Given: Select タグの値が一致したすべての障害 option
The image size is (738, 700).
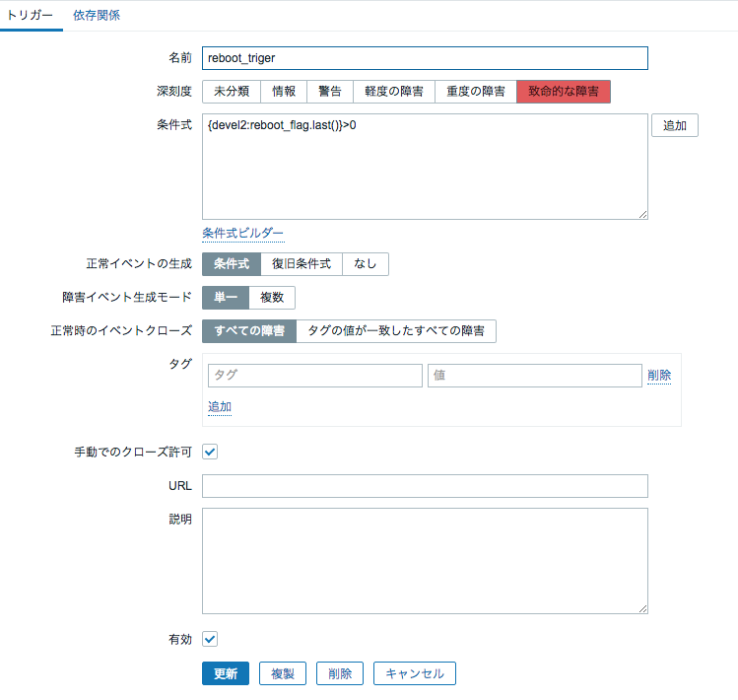Looking at the screenshot, I should (396, 330).
